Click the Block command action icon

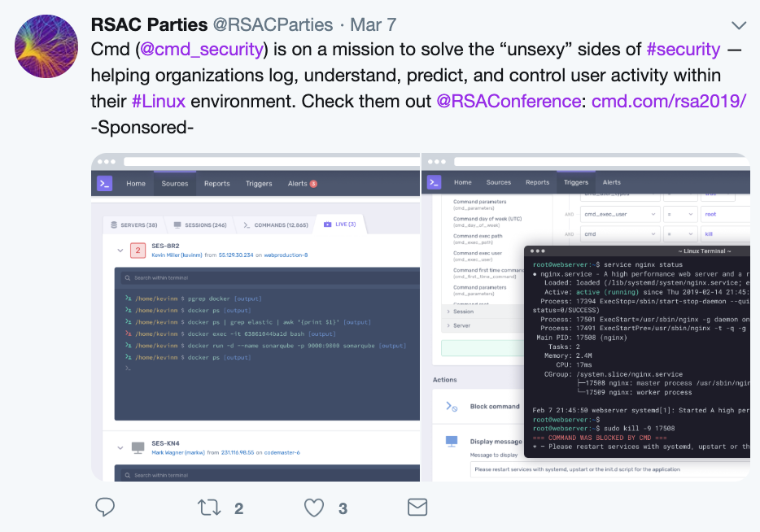tap(452, 407)
